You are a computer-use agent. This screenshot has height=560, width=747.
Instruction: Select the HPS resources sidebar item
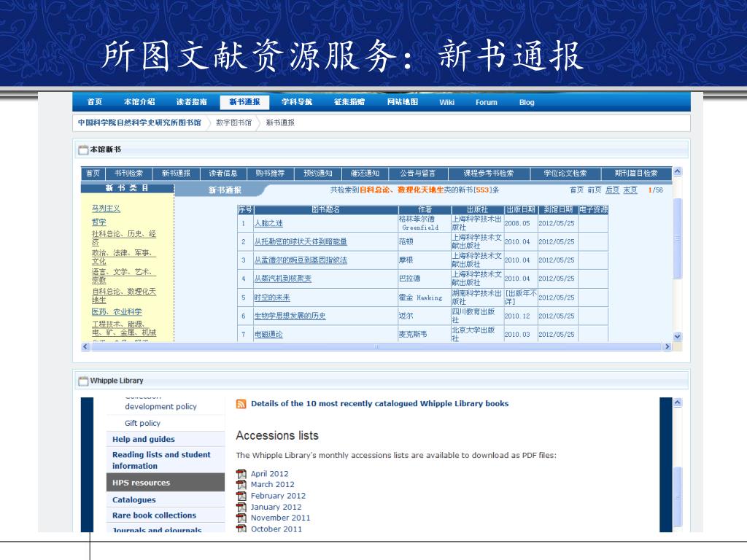(166, 483)
